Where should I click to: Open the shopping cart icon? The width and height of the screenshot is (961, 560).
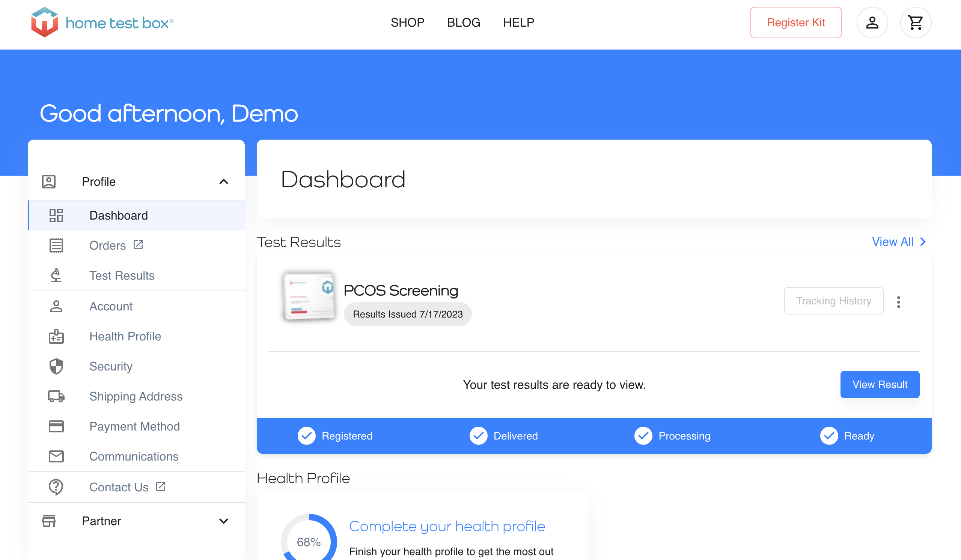click(915, 23)
